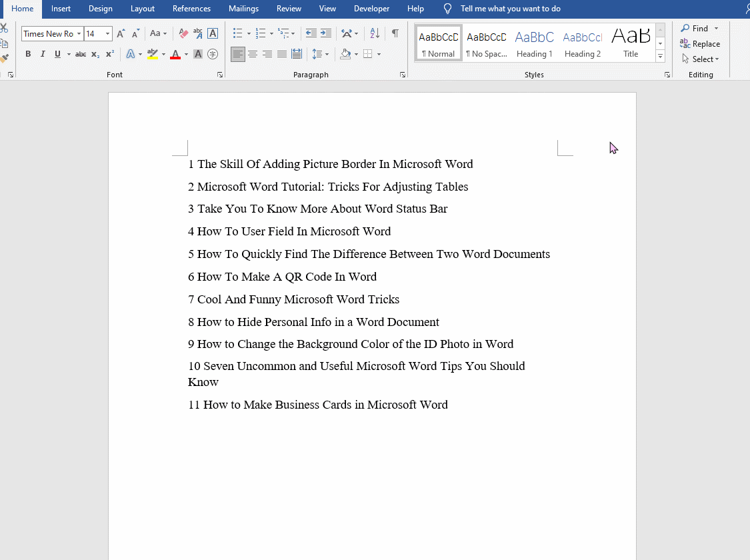The image size is (750, 560).
Task: Justify the paragraph text
Action: [282, 54]
